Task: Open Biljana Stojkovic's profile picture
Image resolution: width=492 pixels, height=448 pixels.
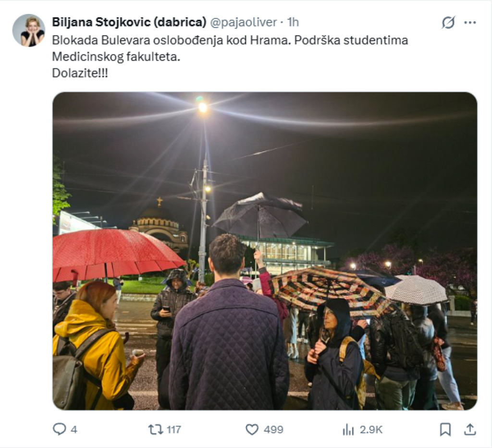Action: (29, 30)
